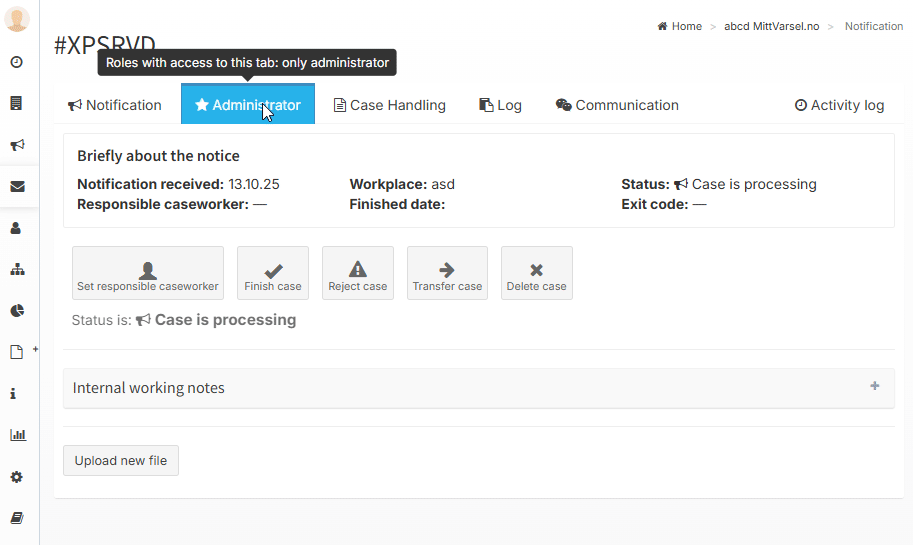This screenshot has width=913, height=545.
Task: Click the sitemap hierarchy icon in sidebar
Action: click(x=17, y=269)
